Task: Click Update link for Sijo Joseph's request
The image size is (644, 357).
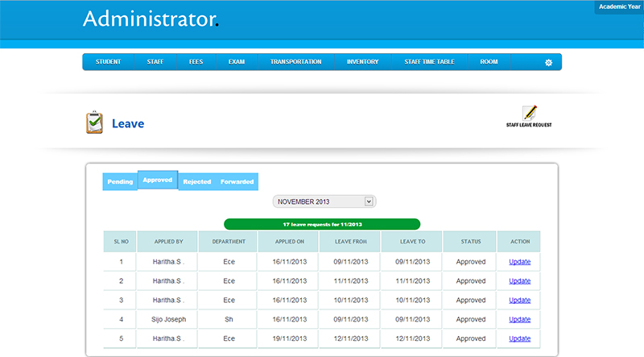Action: tap(519, 320)
